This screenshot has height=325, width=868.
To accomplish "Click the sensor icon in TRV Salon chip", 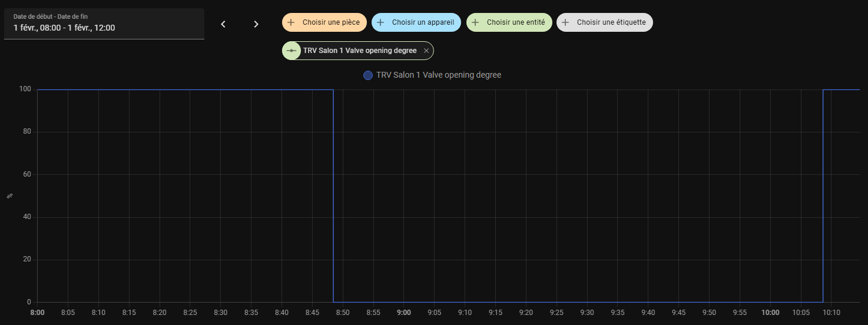I will 291,51.
